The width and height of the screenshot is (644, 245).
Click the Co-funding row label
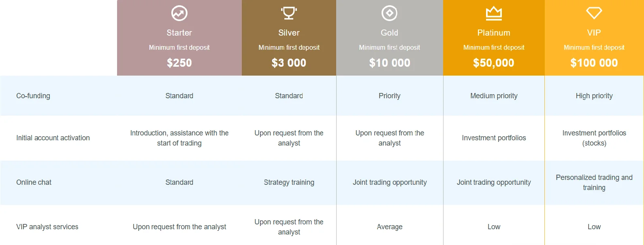click(x=33, y=96)
